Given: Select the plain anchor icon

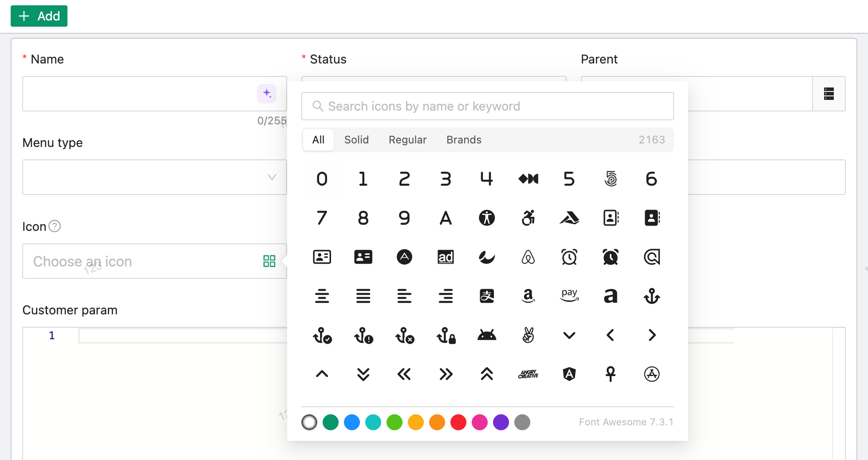Looking at the screenshot, I should click(652, 296).
